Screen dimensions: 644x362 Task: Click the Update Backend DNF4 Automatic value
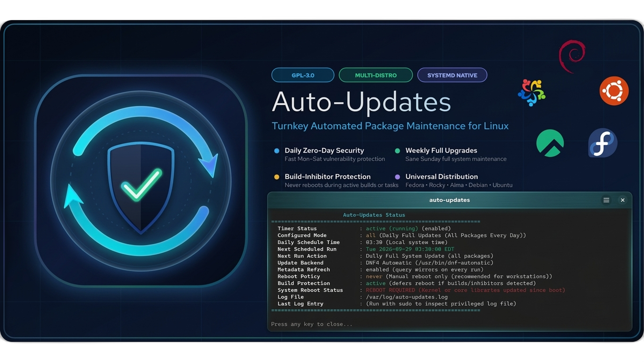tap(430, 263)
